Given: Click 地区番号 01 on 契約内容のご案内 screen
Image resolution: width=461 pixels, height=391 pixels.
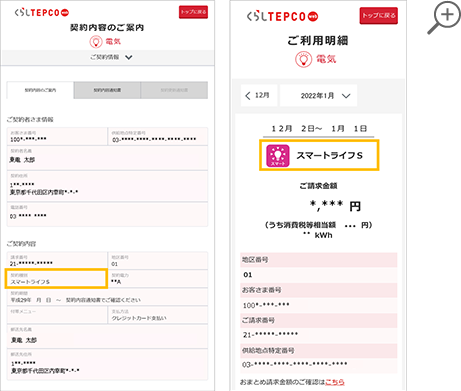Looking at the screenshot, I should point(114,264).
